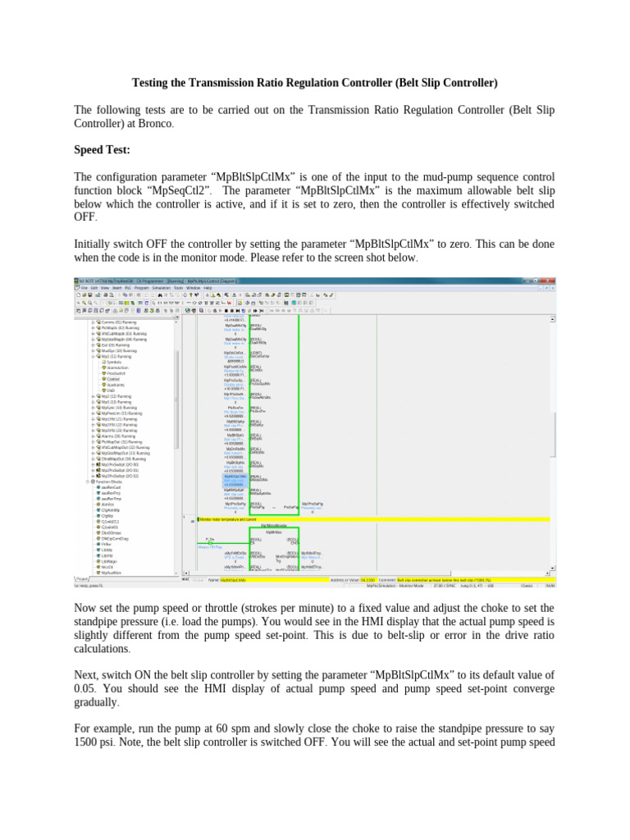630x840 pixels.
Task: Expand the Mp3 (13) Running node
Action: point(94,402)
